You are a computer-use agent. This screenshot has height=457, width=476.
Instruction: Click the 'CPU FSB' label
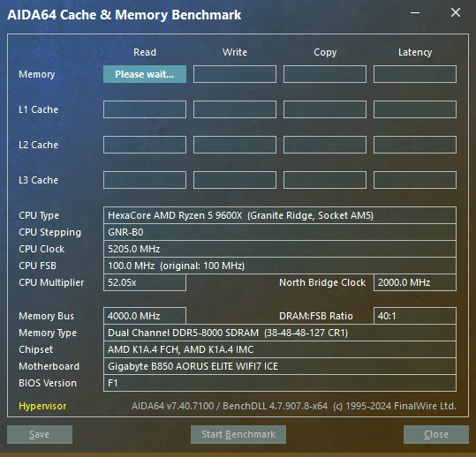(38, 266)
